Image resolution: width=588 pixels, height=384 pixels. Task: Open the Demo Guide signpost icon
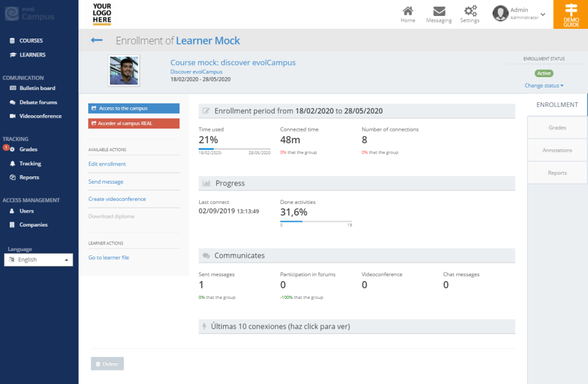click(x=571, y=10)
